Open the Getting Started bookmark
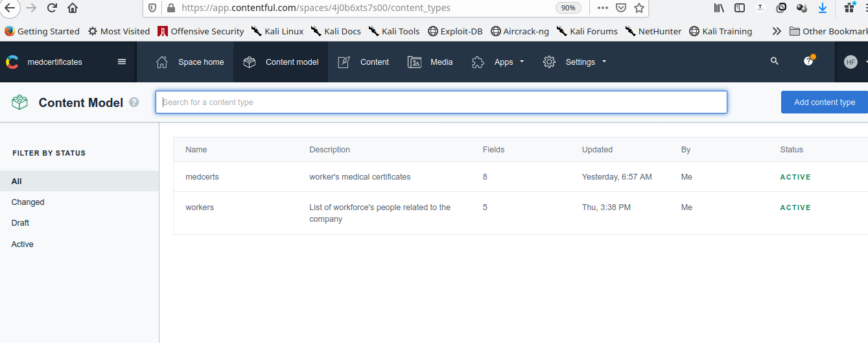The height and width of the screenshot is (343, 868). coord(42,31)
